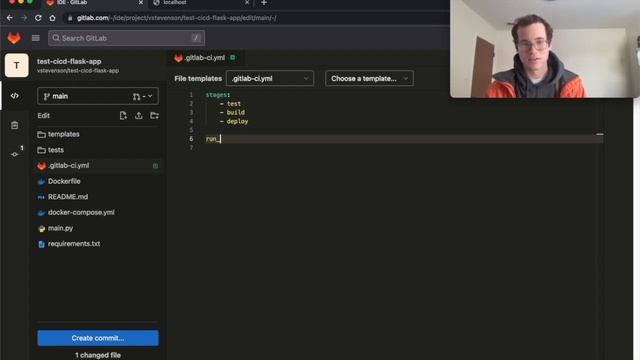Click the browser back arrow
Viewport: 640px width, 360px height.
(x=10, y=18)
